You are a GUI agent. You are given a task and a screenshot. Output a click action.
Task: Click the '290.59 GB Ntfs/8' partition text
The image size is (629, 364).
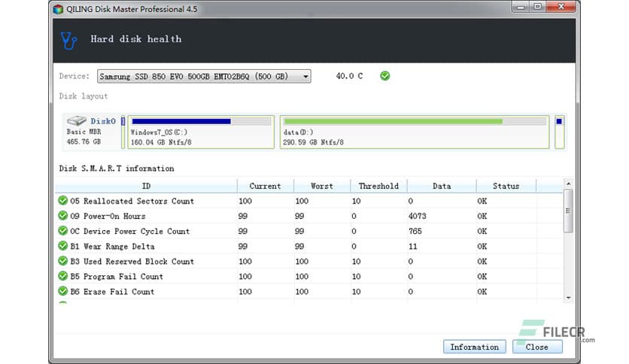(313, 142)
